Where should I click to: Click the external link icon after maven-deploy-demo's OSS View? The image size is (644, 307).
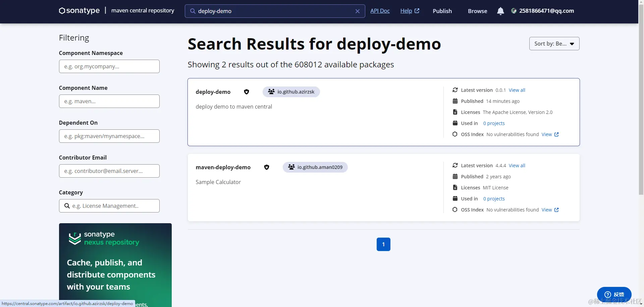[556, 210]
